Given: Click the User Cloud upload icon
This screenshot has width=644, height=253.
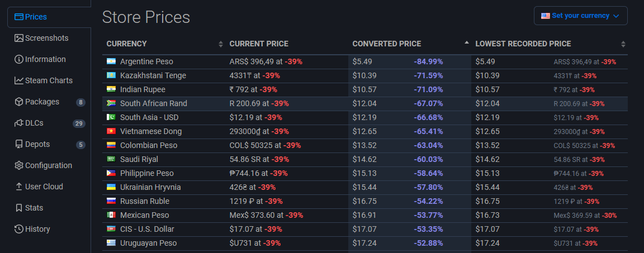Looking at the screenshot, I should pyautogui.click(x=18, y=187).
